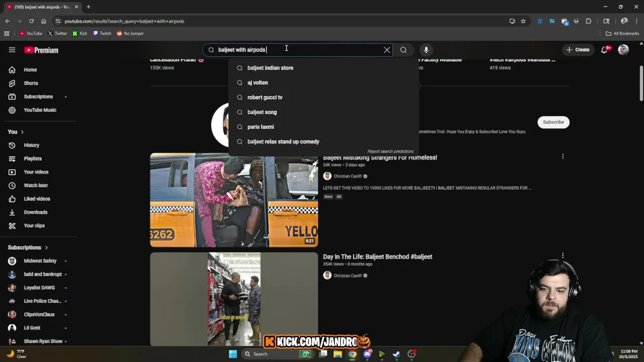Open the Chrome extensions puzzle icon
Image resolution: width=644 pixels, height=362 pixels.
click(589, 21)
